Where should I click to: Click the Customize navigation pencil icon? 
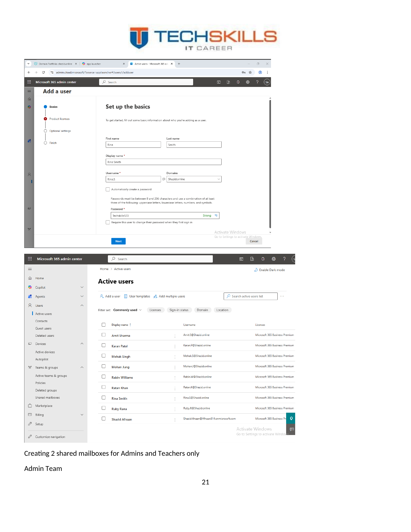30,437
